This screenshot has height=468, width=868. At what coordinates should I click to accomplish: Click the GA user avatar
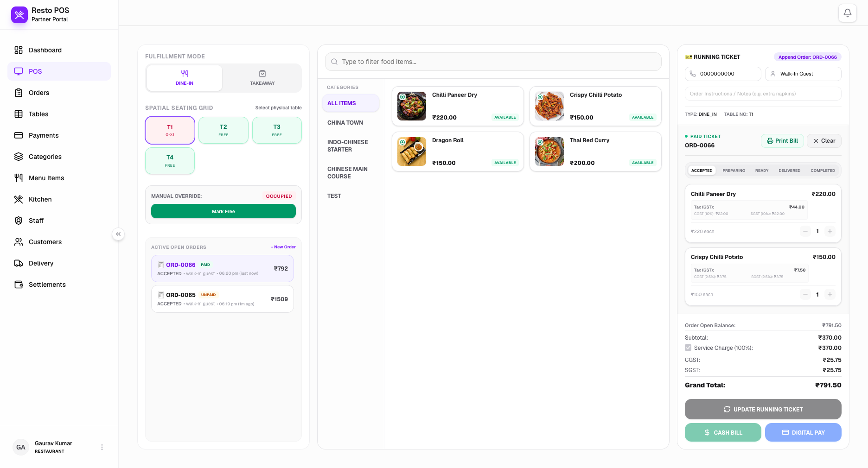[x=21, y=447]
